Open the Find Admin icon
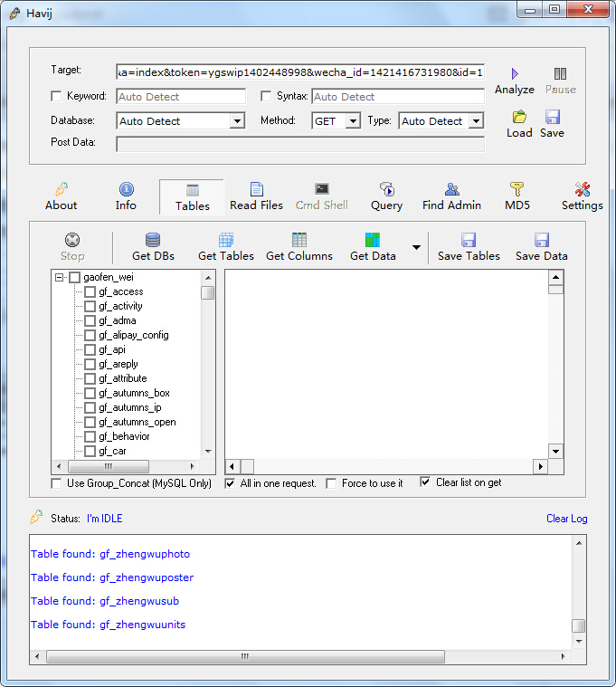The height and width of the screenshot is (687, 616). click(451, 189)
